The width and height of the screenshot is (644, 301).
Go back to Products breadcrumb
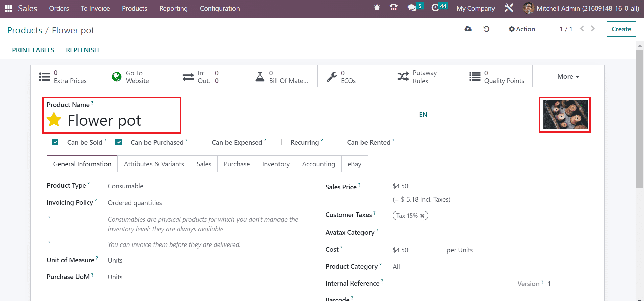point(25,30)
